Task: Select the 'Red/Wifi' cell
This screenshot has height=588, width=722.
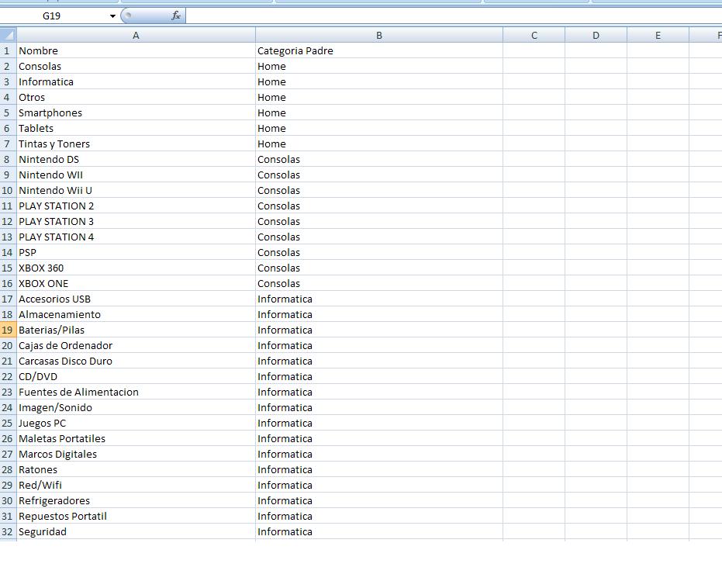Action: [136, 486]
